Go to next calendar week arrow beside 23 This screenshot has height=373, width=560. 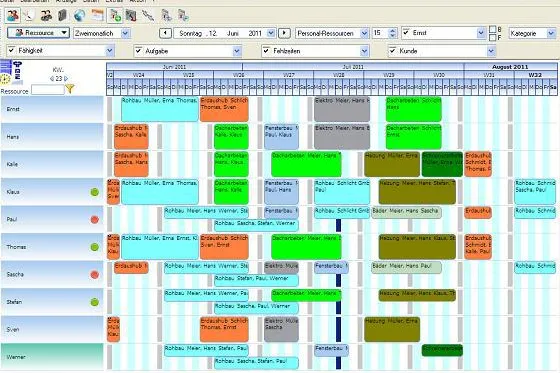(x=66, y=79)
